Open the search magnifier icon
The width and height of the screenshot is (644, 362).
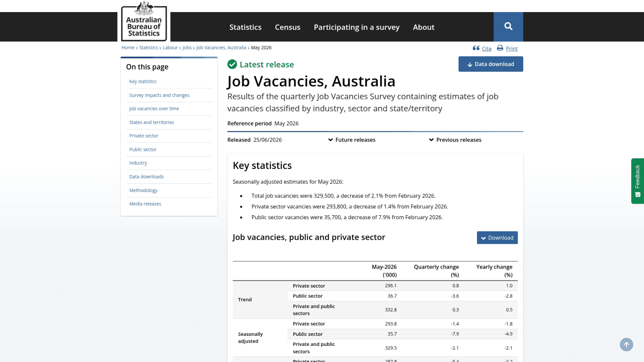click(x=508, y=27)
